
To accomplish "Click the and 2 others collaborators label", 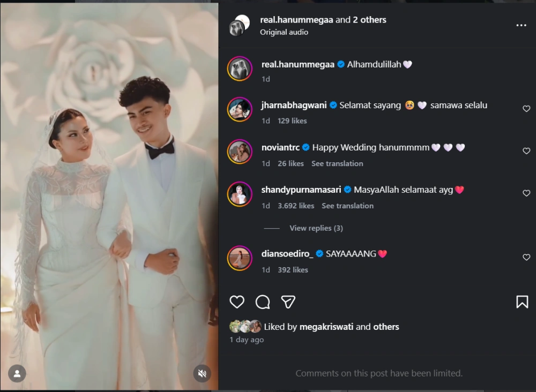I will pyautogui.click(x=358, y=19).
